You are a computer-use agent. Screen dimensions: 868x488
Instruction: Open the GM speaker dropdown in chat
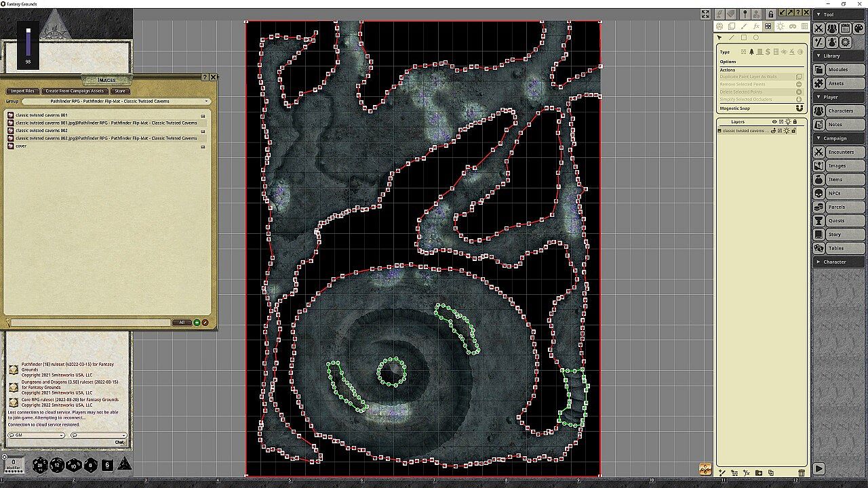pos(36,435)
